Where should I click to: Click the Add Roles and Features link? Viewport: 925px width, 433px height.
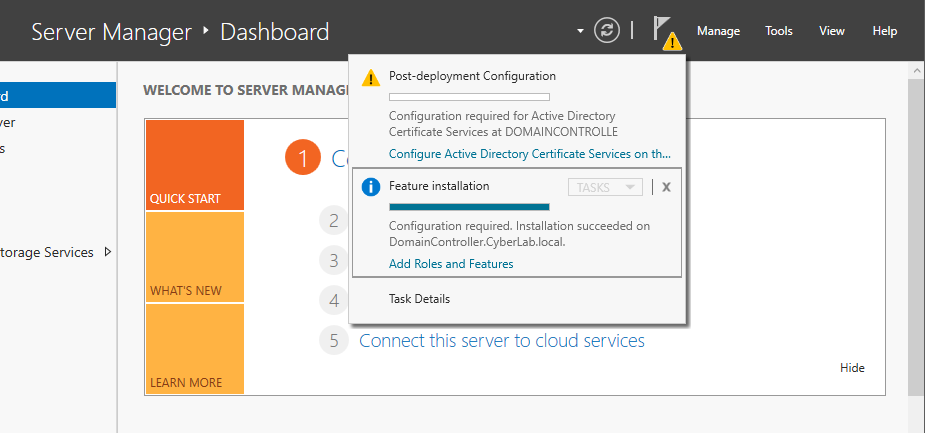pyautogui.click(x=450, y=264)
